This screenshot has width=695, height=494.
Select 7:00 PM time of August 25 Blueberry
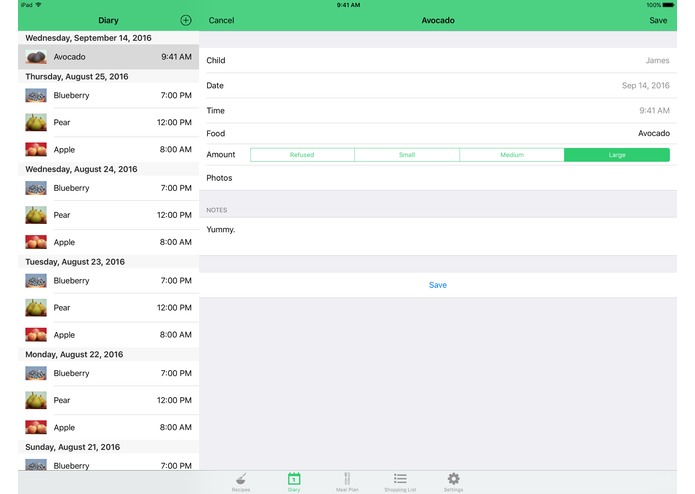tap(176, 95)
